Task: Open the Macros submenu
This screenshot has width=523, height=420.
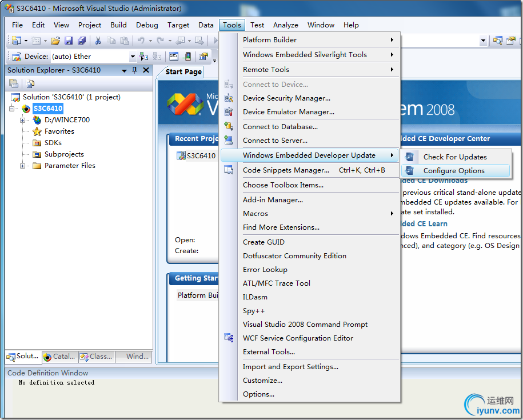Action: (x=310, y=214)
